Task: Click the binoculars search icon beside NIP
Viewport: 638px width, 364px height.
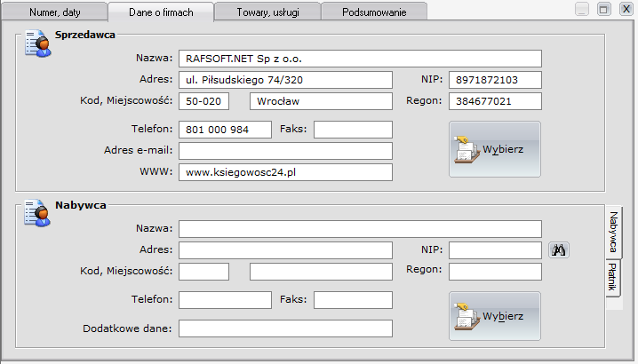Action: [560, 250]
